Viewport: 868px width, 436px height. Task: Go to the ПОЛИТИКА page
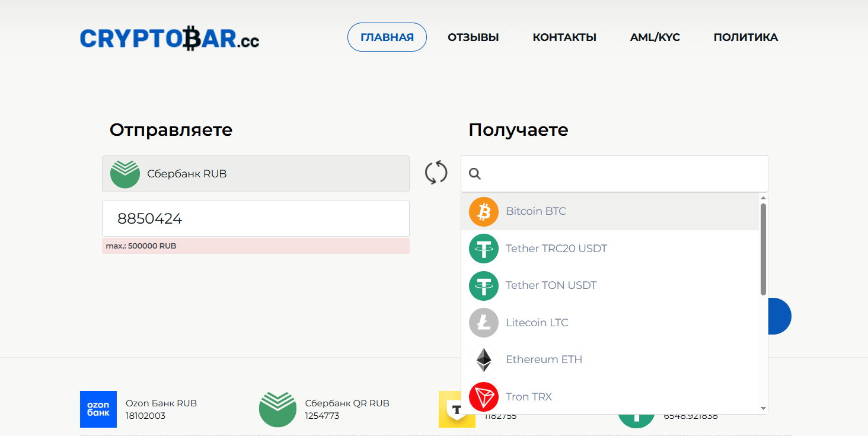[746, 37]
